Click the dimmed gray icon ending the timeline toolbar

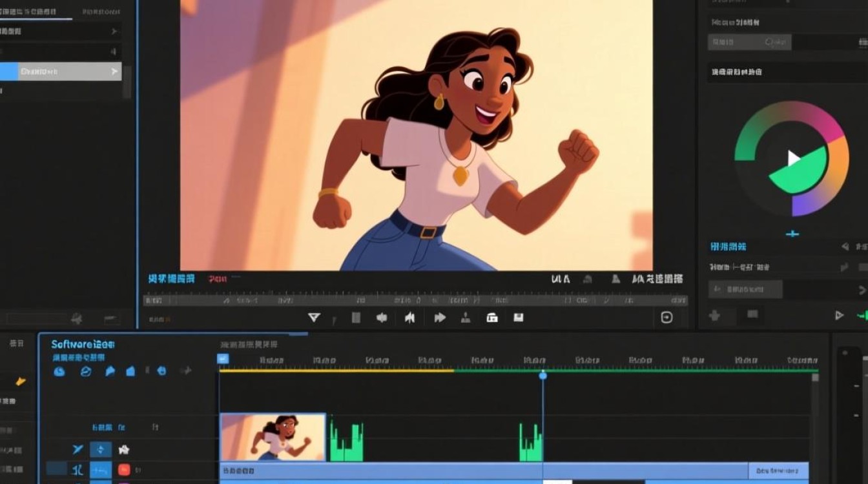(x=186, y=371)
